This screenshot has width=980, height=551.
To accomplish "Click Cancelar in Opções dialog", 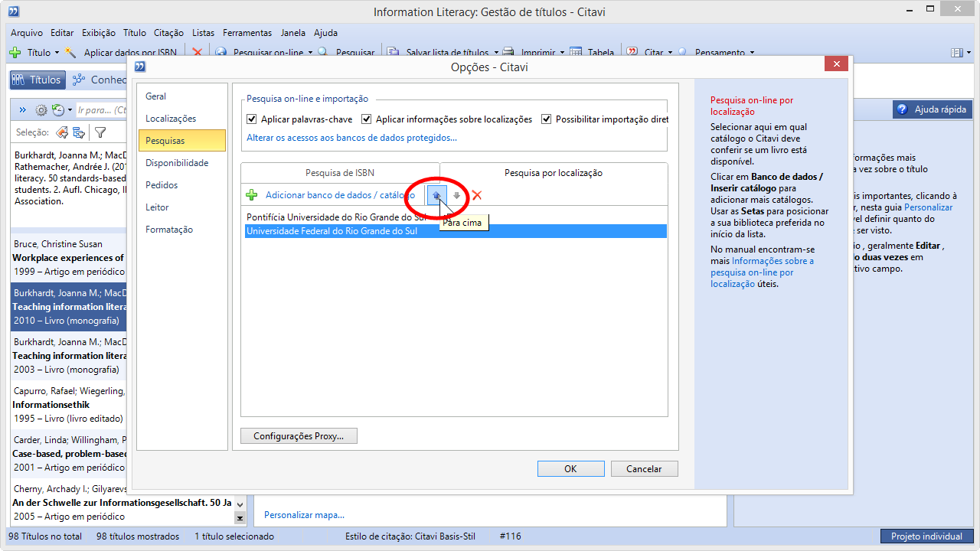I will pos(644,469).
